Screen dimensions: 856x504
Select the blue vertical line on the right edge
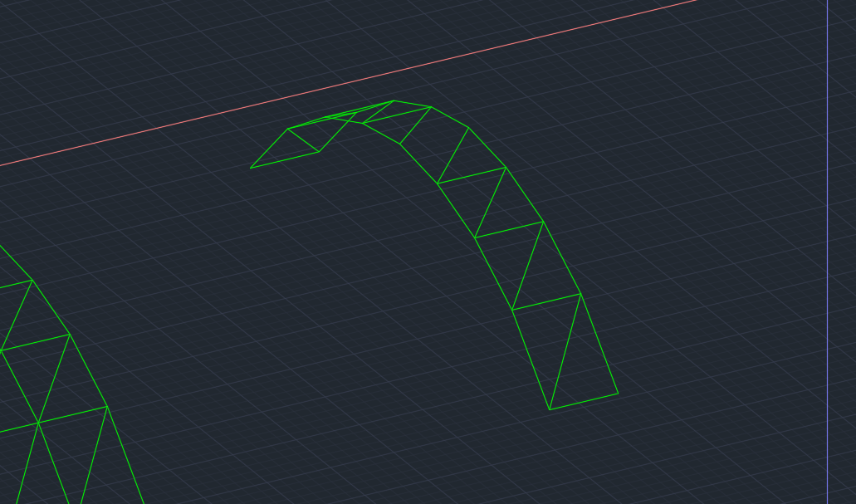coord(828,249)
